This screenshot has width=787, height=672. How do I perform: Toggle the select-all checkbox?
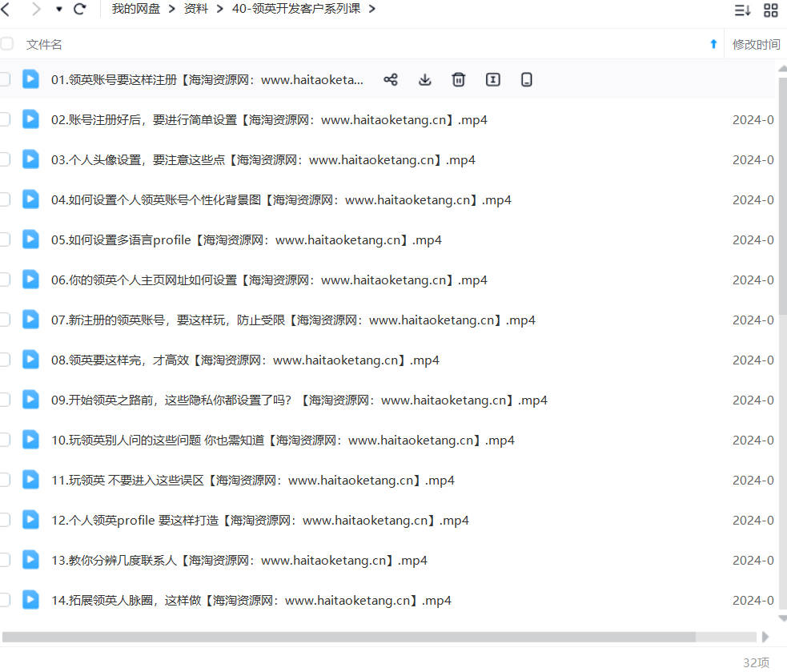tap(6, 44)
